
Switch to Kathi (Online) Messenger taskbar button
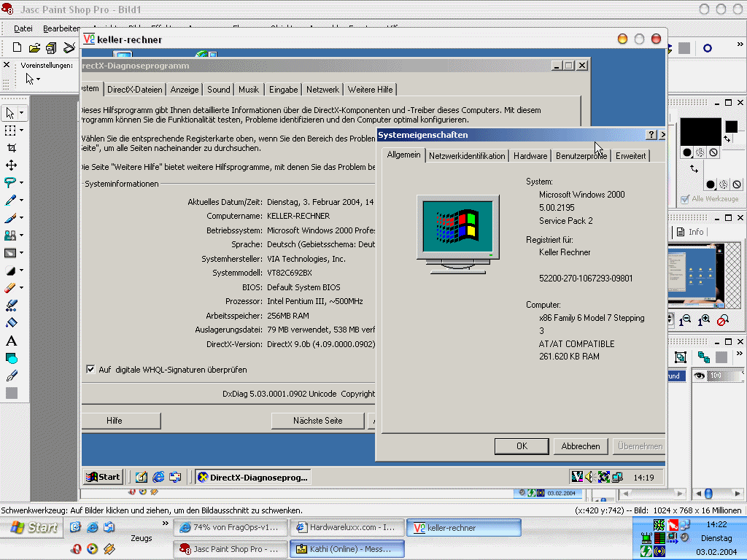[x=347, y=548]
